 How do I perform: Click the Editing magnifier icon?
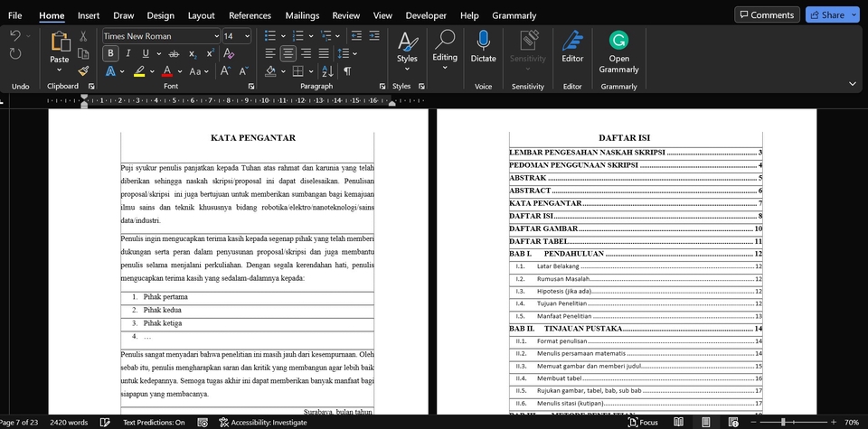445,40
